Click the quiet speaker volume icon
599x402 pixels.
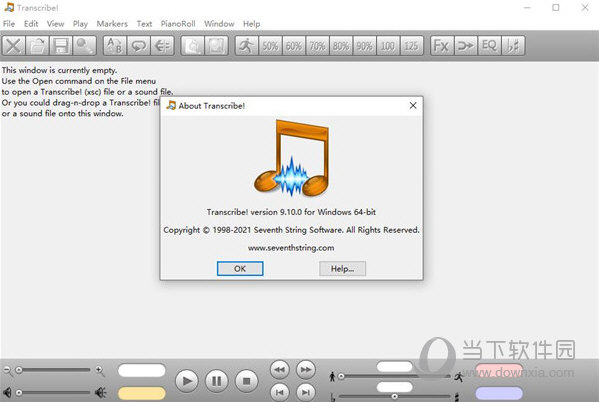(x=7, y=392)
